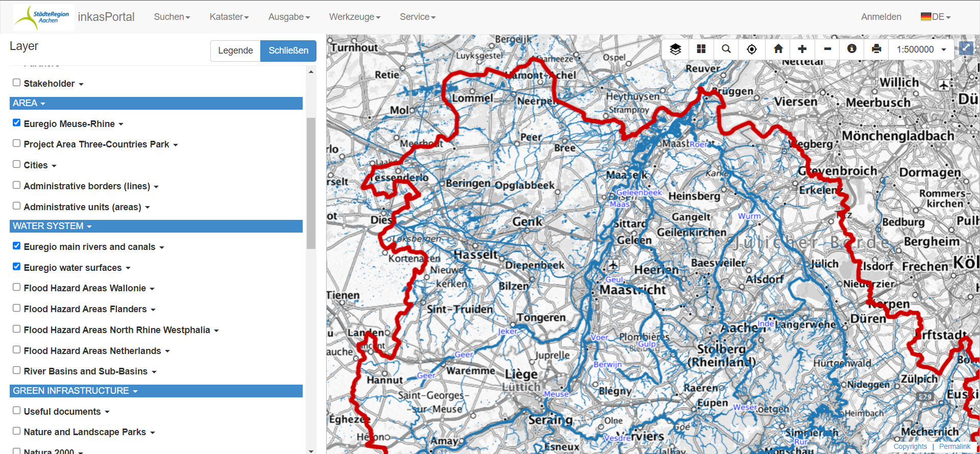
Task: Activate the locate-me crosshair icon
Action: click(751, 49)
